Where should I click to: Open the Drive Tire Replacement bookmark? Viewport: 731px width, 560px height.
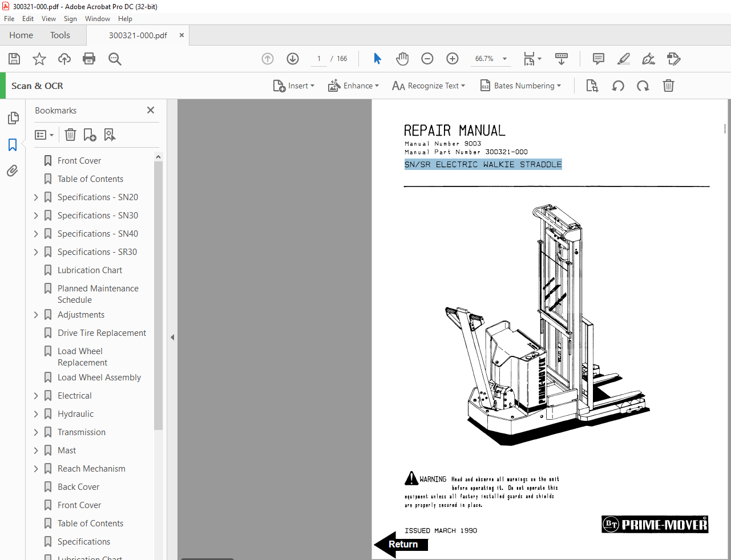[102, 333]
